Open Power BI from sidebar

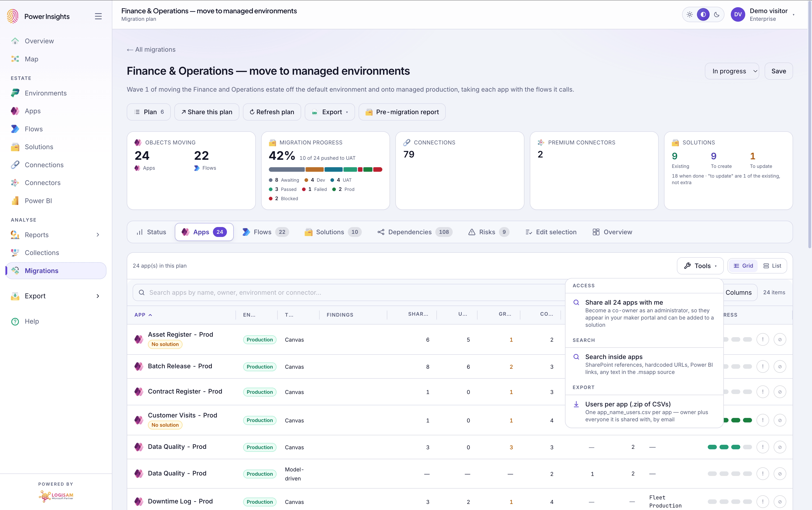(56, 201)
